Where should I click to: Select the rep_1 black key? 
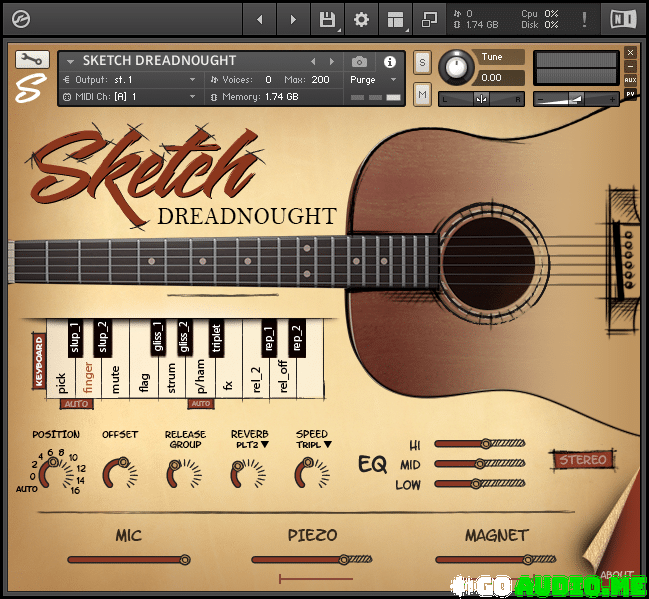tap(269, 338)
